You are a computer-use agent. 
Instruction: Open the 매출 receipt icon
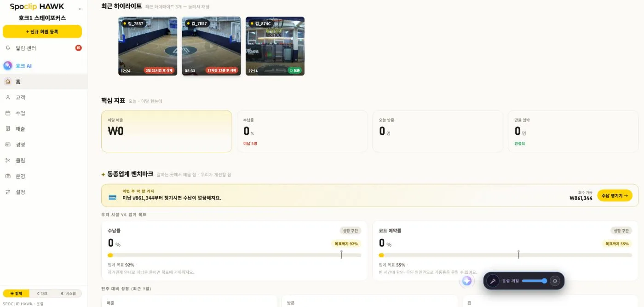[x=8, y=129]
